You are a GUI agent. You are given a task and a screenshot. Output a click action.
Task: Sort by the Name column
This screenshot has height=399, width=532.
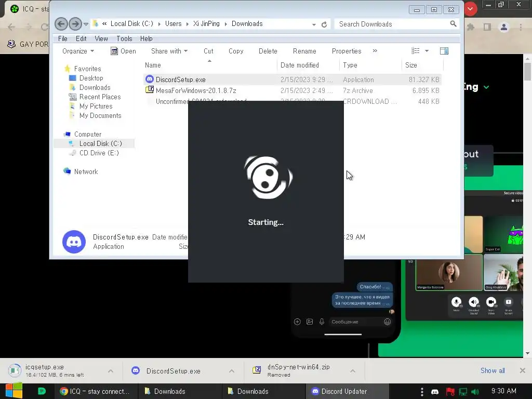tap(209, 65)
